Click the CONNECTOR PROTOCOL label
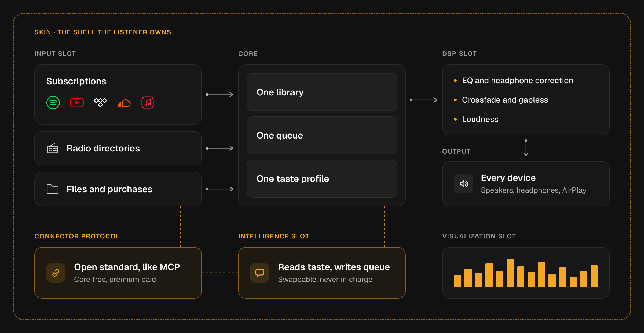This screenshot has width=644, height=333. [x=77, y=236]
